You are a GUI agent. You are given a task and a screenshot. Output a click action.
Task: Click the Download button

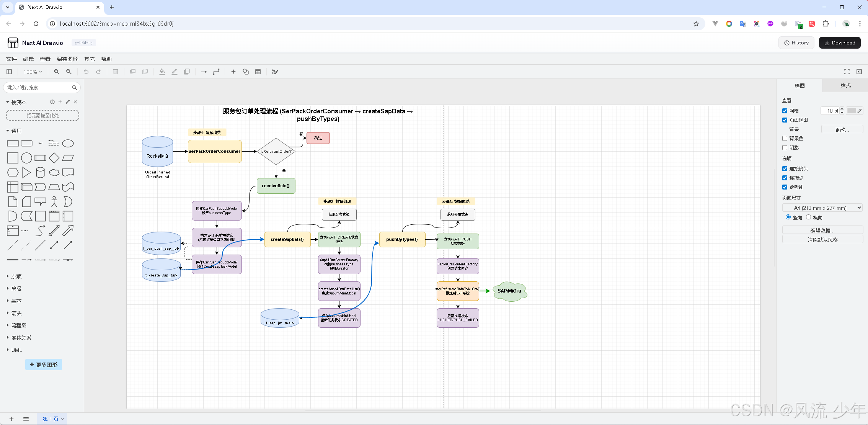click(840, 43)
